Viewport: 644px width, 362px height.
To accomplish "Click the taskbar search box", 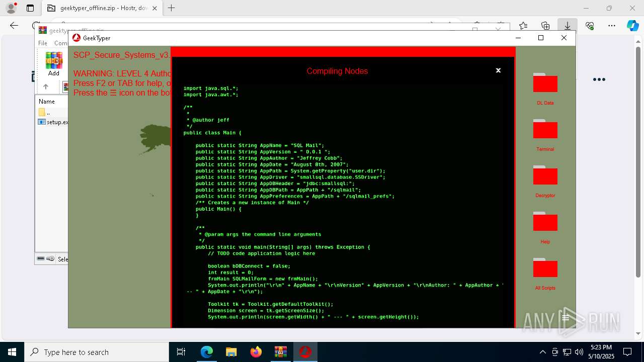I will click(x=97, y=352).
